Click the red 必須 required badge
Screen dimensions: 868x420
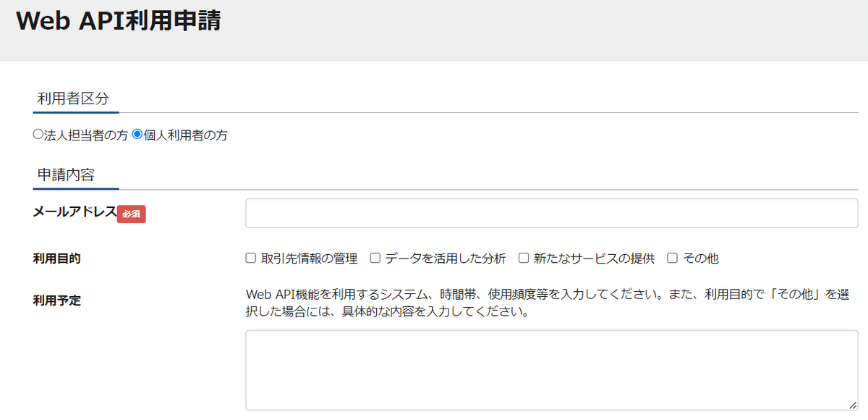pyautogui.click(x=131, y=214)
